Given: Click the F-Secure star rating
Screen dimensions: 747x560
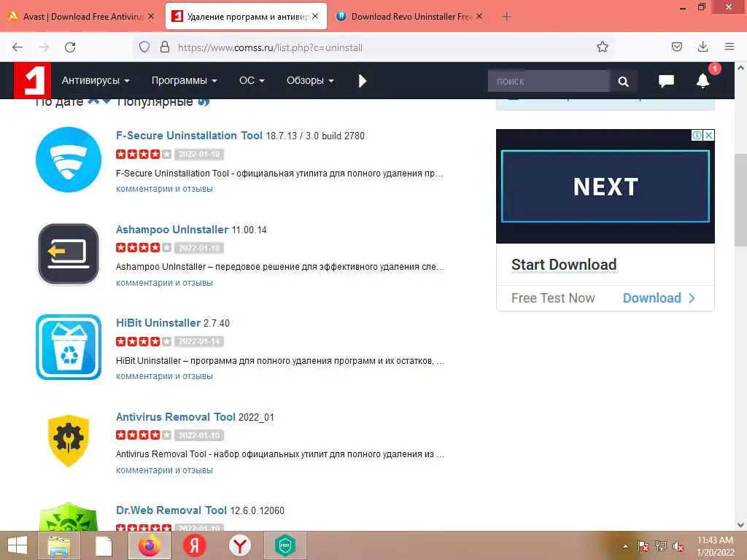Looking at the screenshot, I should (144, 155).
